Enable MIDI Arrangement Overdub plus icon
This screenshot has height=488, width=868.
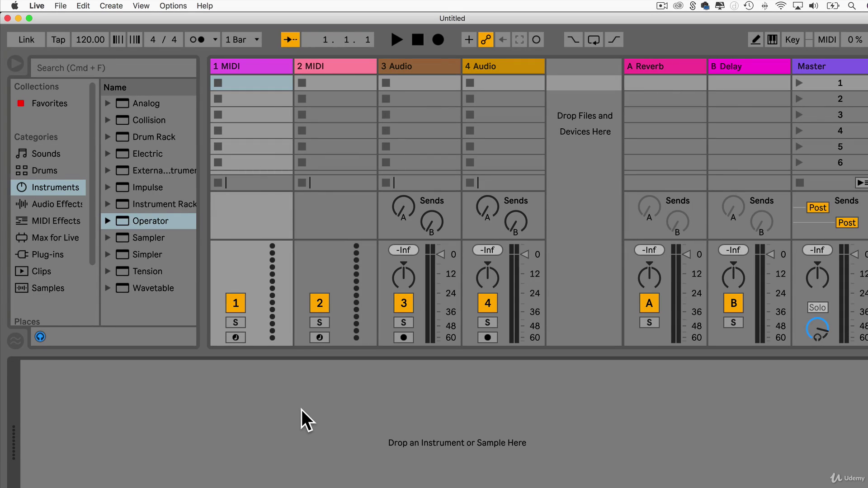tap(469, 40)
